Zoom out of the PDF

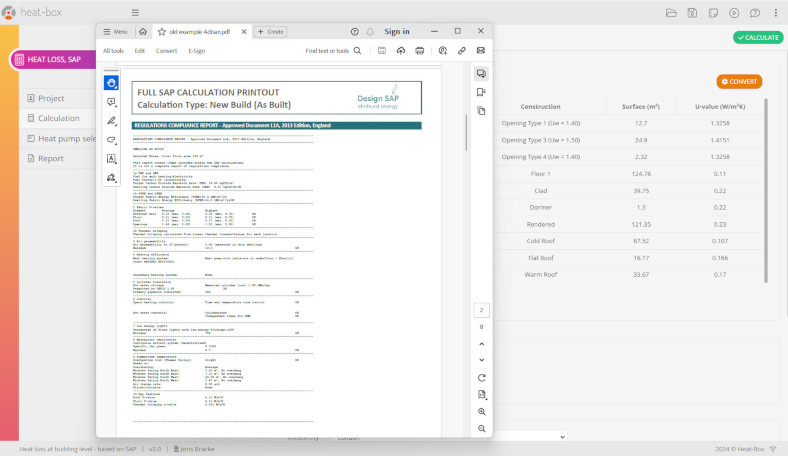tap(481, 429)
